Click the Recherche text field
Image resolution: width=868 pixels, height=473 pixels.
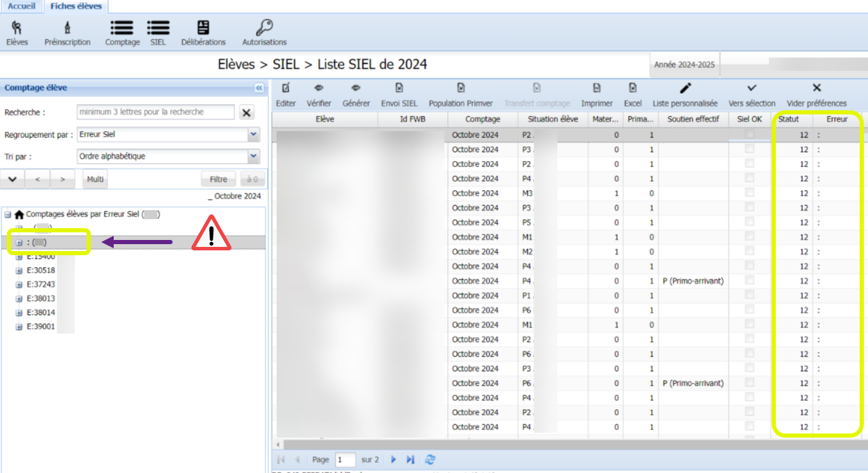[x=155, y=112]
